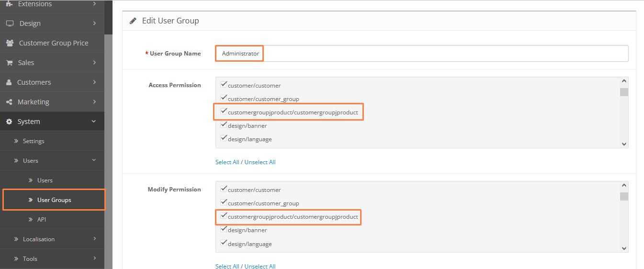Expand the Tools submenu chevron
Screen dimensions: 644x269
pos(94,258)
